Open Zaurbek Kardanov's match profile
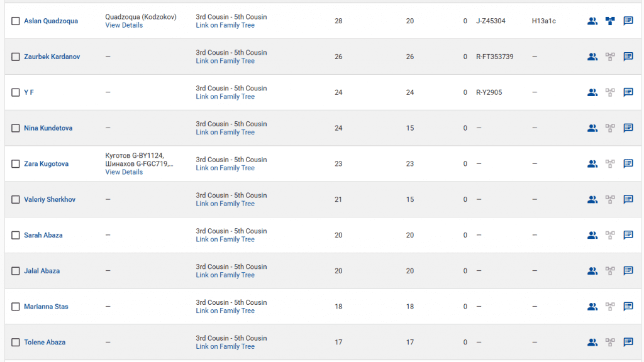This screenshot has width=644, height=362. pyautogui.click(x=52, y=57)
